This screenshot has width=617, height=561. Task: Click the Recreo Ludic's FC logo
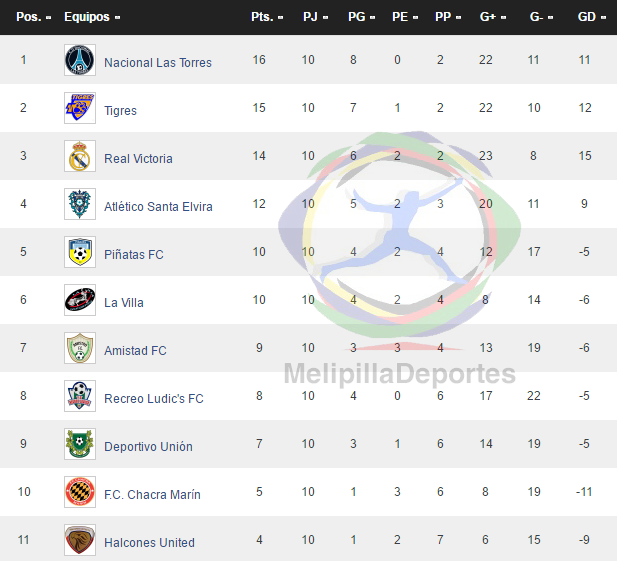pyautogui.click(x=80, y=396)
